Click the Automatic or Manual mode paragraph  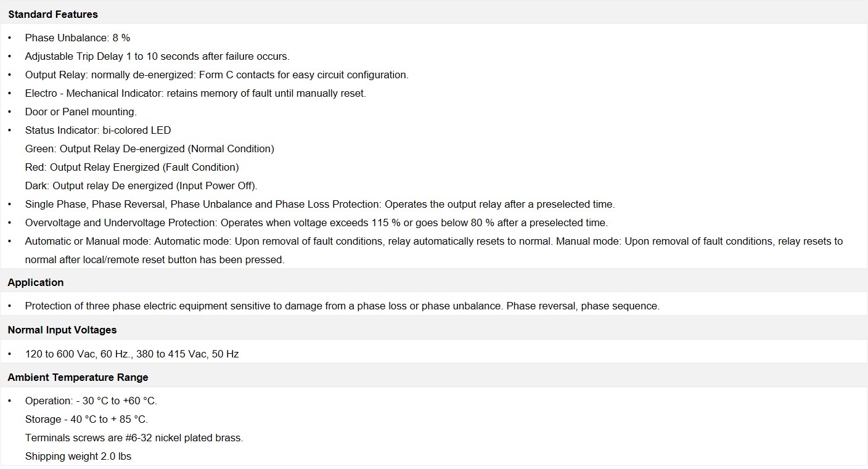434,250
